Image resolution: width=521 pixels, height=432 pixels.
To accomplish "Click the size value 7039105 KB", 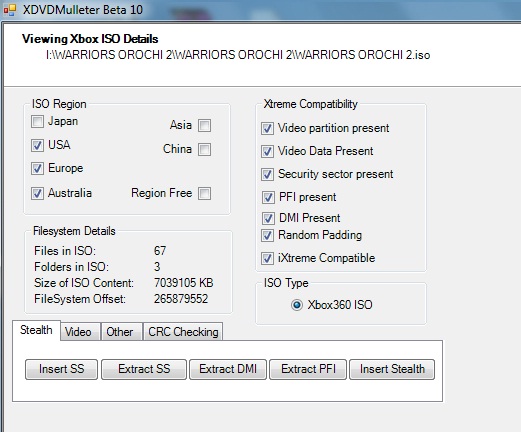I will pyautogui.click(x=183, y=283).
